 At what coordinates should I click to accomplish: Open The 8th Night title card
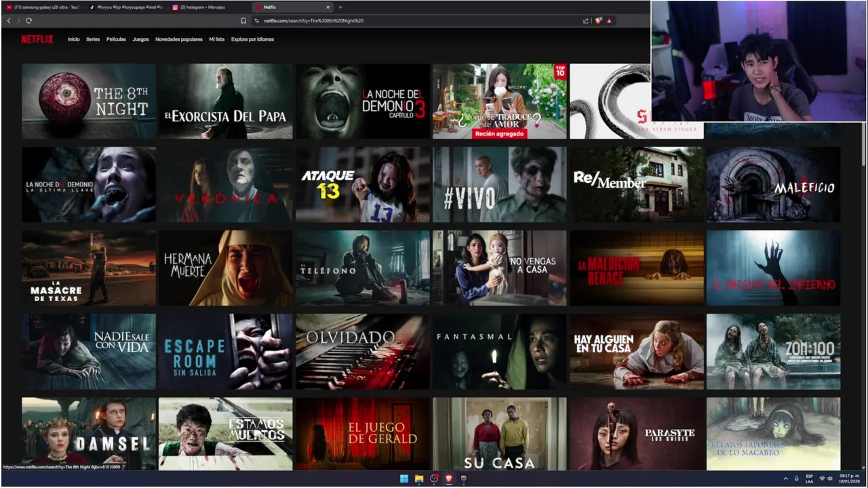pos(89,101)
